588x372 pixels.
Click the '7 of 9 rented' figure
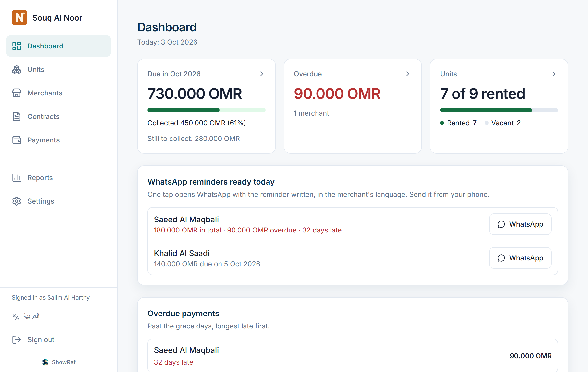point(483,94)
